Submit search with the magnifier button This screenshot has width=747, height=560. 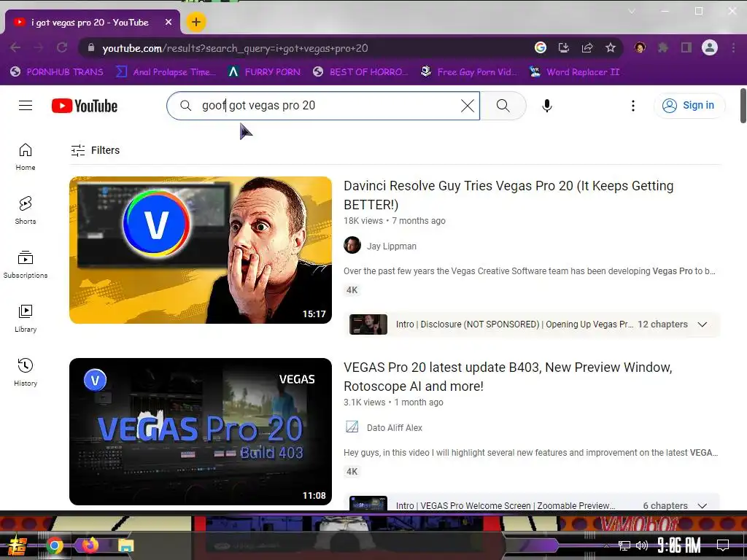click(x=503, y=106)
